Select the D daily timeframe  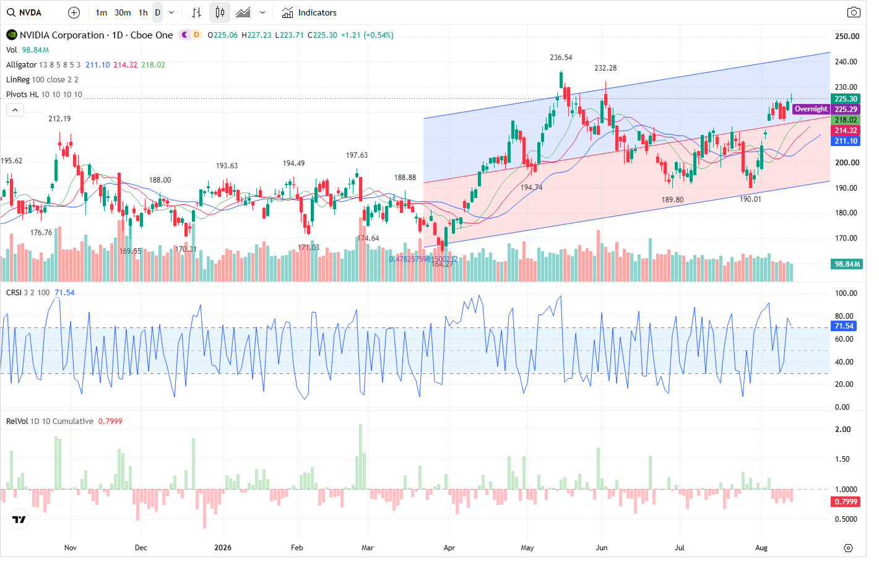pos(158,12)
